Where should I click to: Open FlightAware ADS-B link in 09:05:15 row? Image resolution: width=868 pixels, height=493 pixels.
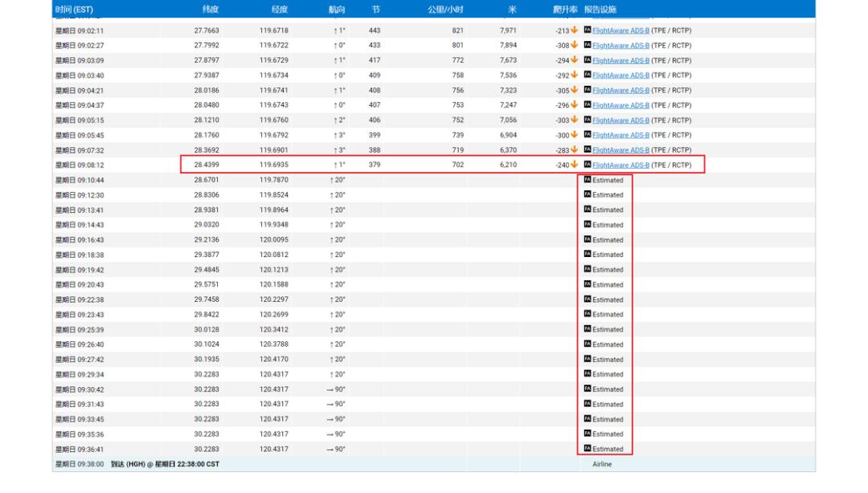click(620, 120)
